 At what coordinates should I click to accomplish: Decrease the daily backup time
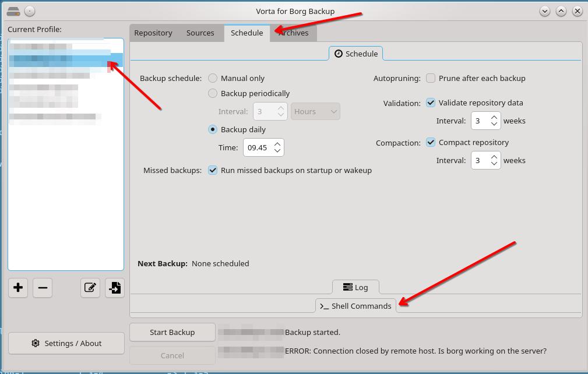point(277,151)
